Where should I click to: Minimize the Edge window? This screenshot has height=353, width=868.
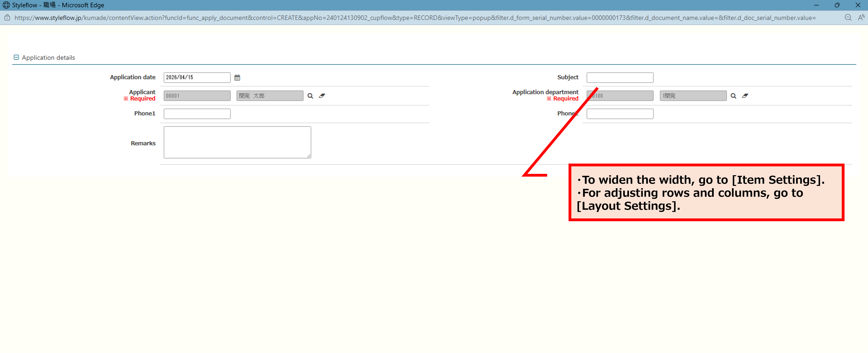point(816,5)
